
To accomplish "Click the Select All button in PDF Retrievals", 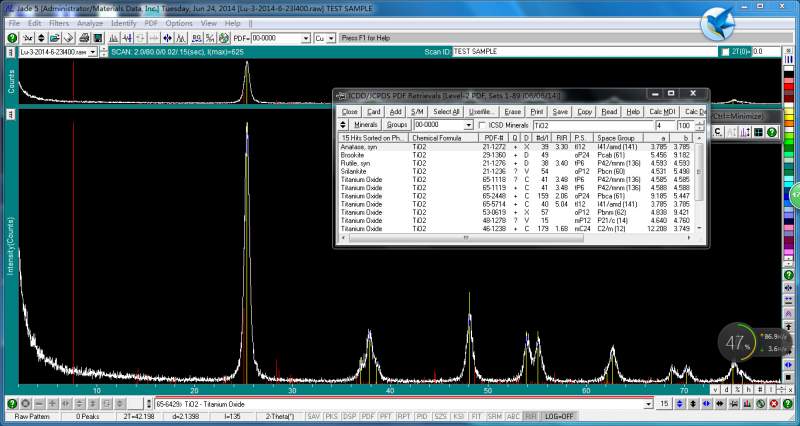I will pyautogui.click(x=446, y=111).
